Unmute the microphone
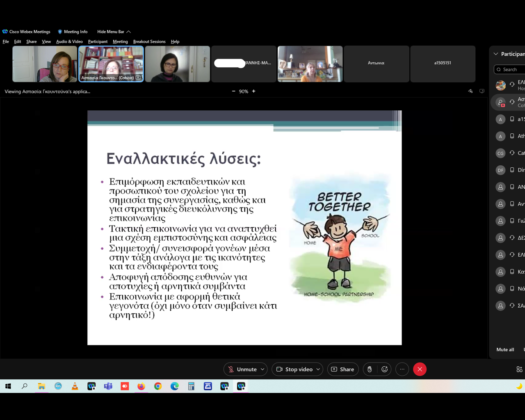 click(242, 369)
